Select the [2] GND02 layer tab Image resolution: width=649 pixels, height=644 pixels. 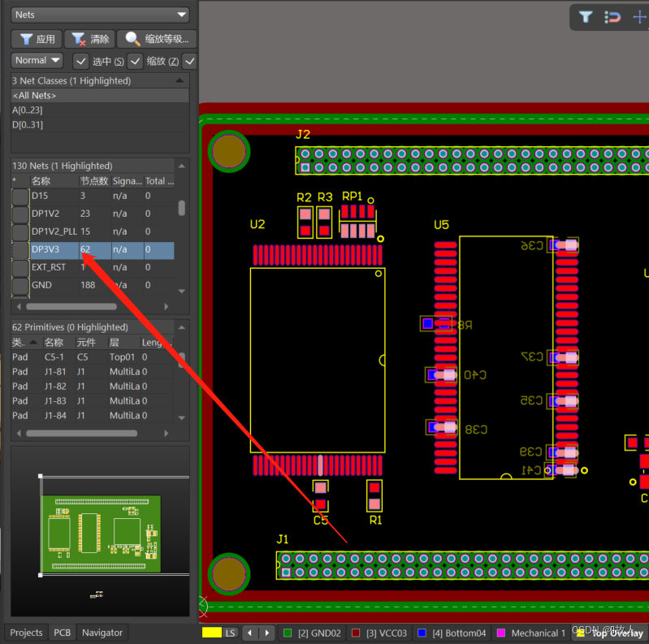tap(313, 633)
